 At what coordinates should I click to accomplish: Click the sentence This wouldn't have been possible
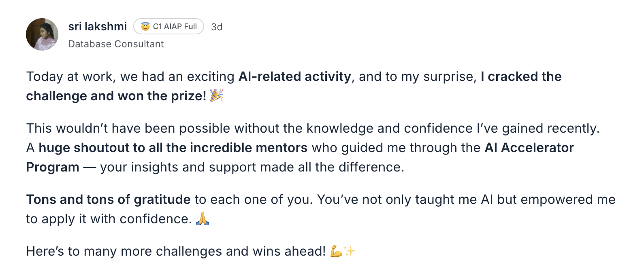click(x=313, y=128)
